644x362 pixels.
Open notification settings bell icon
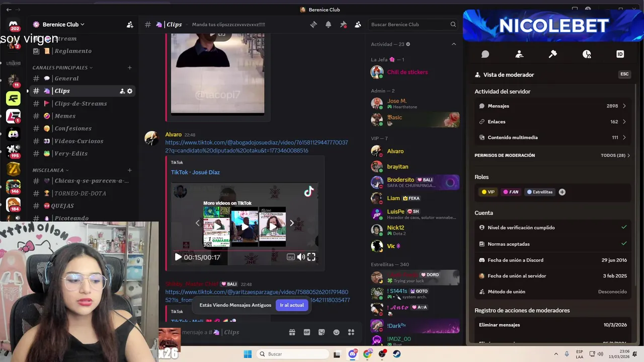(x=328, y=24)
